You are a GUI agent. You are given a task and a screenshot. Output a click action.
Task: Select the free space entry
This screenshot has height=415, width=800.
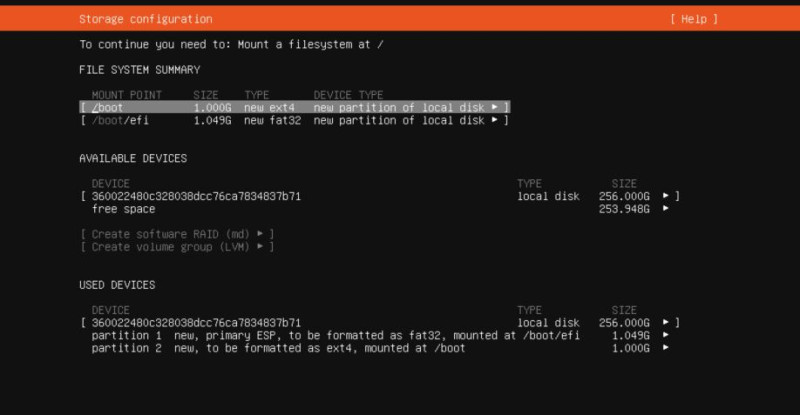point(380,209)
